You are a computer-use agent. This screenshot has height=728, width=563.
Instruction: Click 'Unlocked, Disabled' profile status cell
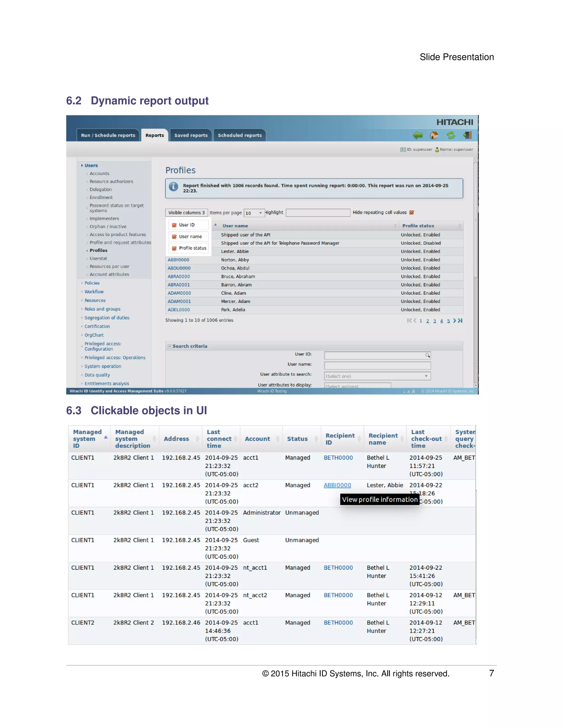(x=421, y=243)
